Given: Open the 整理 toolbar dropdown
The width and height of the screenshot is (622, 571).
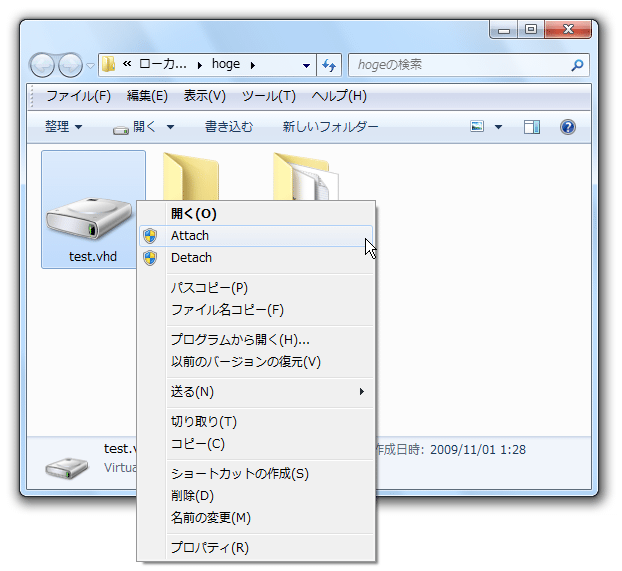Looking at the screenshot, I should click(x=63, y=127).
